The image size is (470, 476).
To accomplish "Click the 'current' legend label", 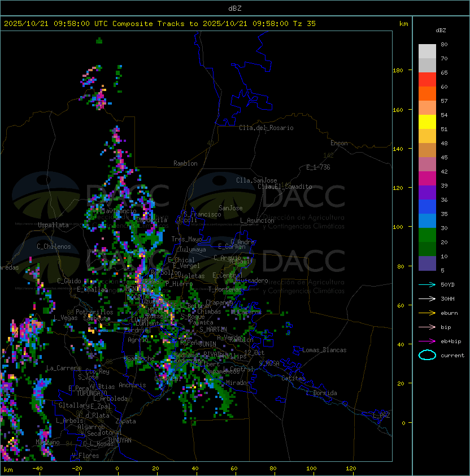I will point(452,356).
